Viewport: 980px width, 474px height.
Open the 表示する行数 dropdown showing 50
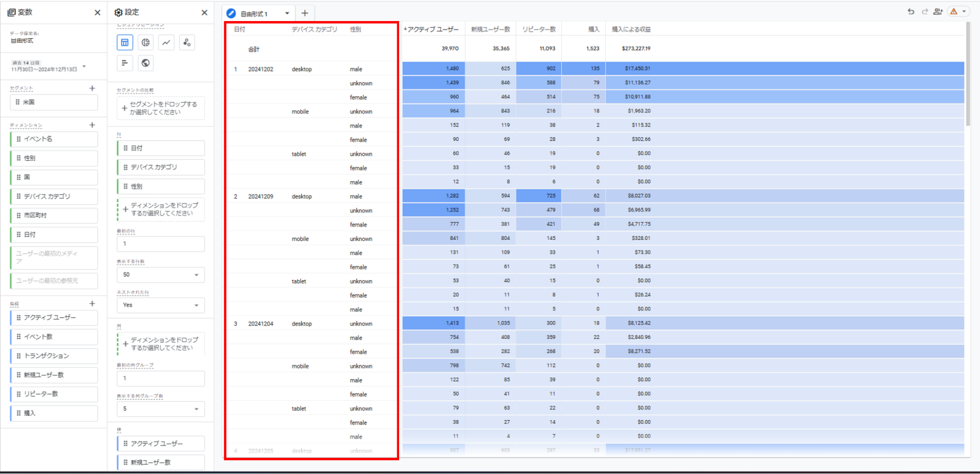[x=161, y=274]
